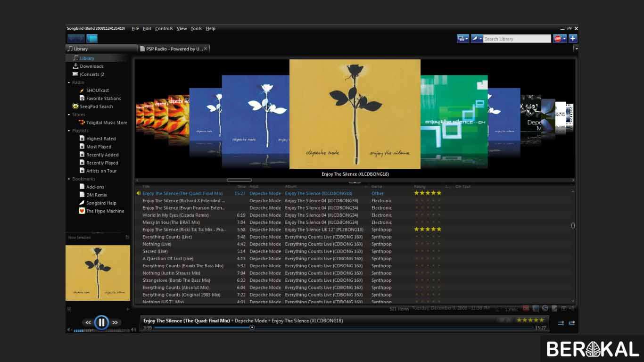This screenshot has height=362, width=644.
Task: Collapse the Radio section in the sidebar
Action: tap(70, 82)
